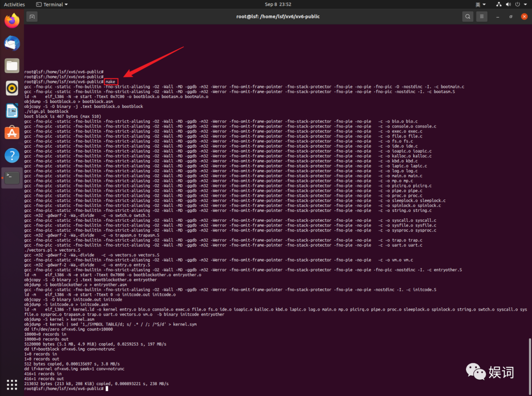
Task: Click the "objcopy -S -O binary initcode.out initcode" line
Action: (x=73, y=299)
